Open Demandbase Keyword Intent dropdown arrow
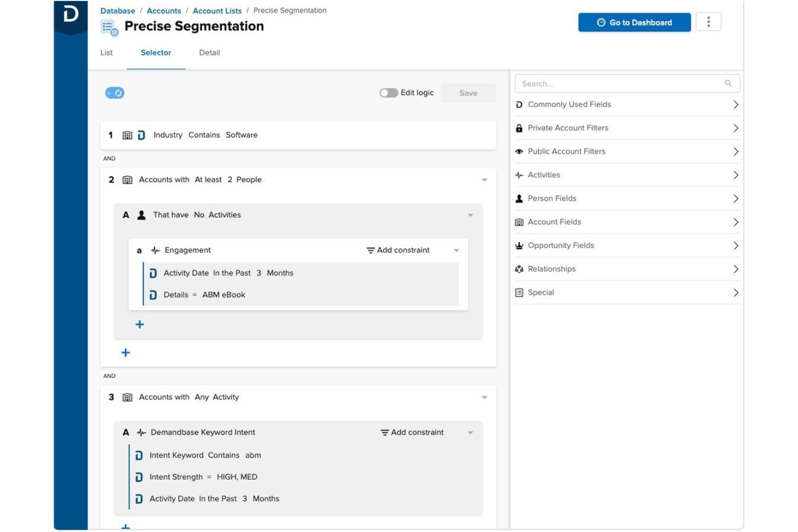The image size is (798, 532). click(x=470, y=433)
